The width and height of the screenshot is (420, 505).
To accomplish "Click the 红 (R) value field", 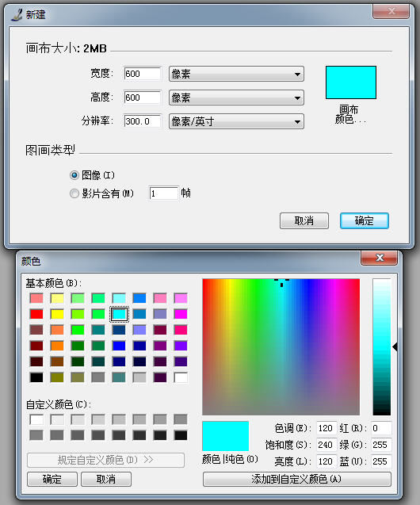I will (381, 428).
